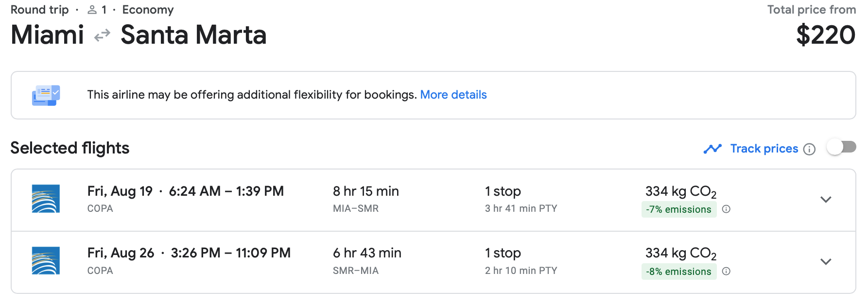This screenshot has height=306, width=868.
Task: Click the -7% emissions info icon
Action: click(726, 209)
